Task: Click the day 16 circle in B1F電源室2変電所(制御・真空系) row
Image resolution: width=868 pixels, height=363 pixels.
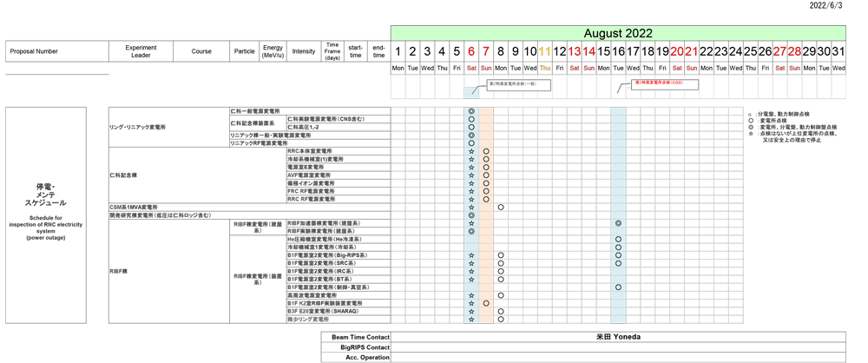Action: point(618,287)
